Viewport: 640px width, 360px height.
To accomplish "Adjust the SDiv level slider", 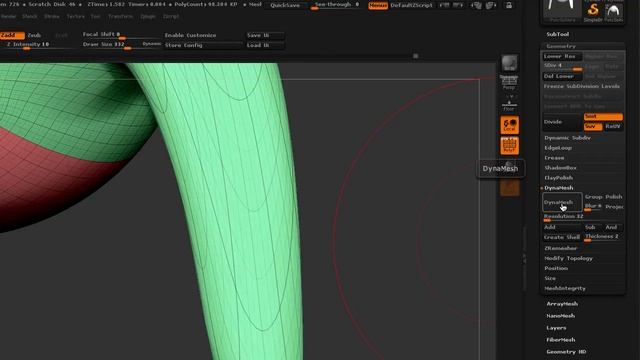I will coord(562,66).
